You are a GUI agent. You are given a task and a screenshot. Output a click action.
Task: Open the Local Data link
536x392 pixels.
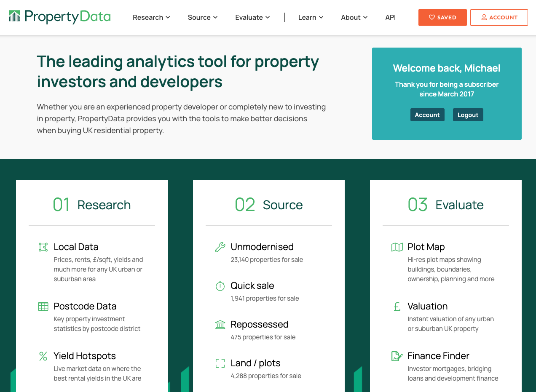click(x=76, y=247)
